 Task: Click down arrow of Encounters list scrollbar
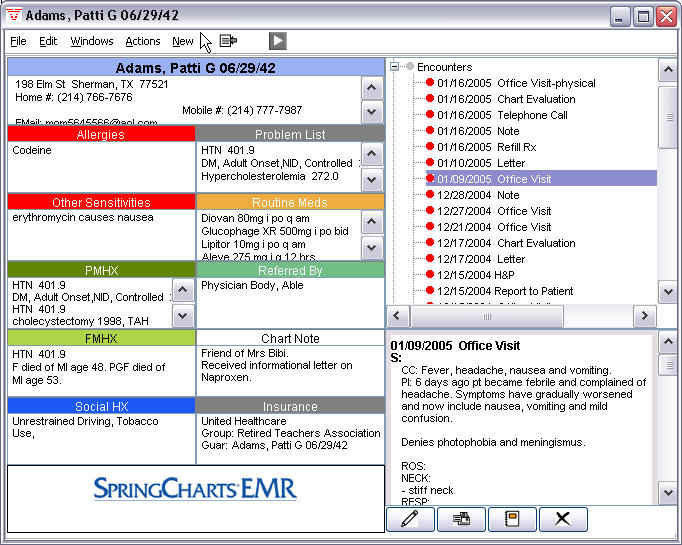668,292
